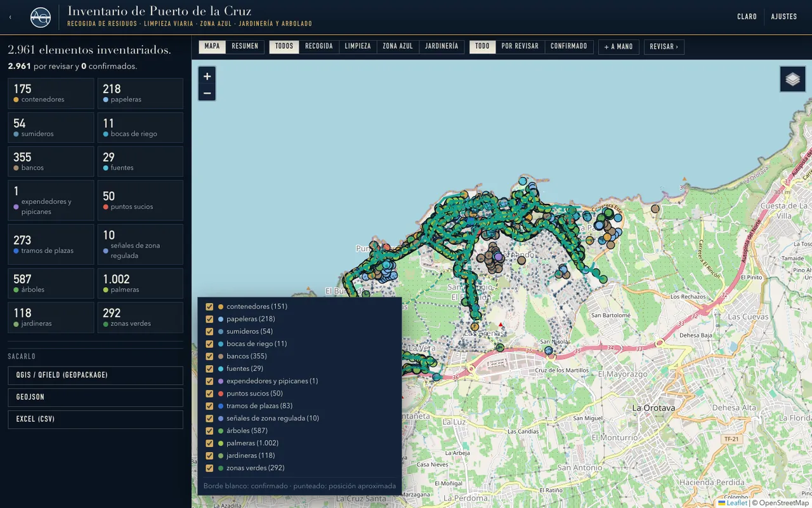Filter by the Recogida category

[x=319, y=46]
